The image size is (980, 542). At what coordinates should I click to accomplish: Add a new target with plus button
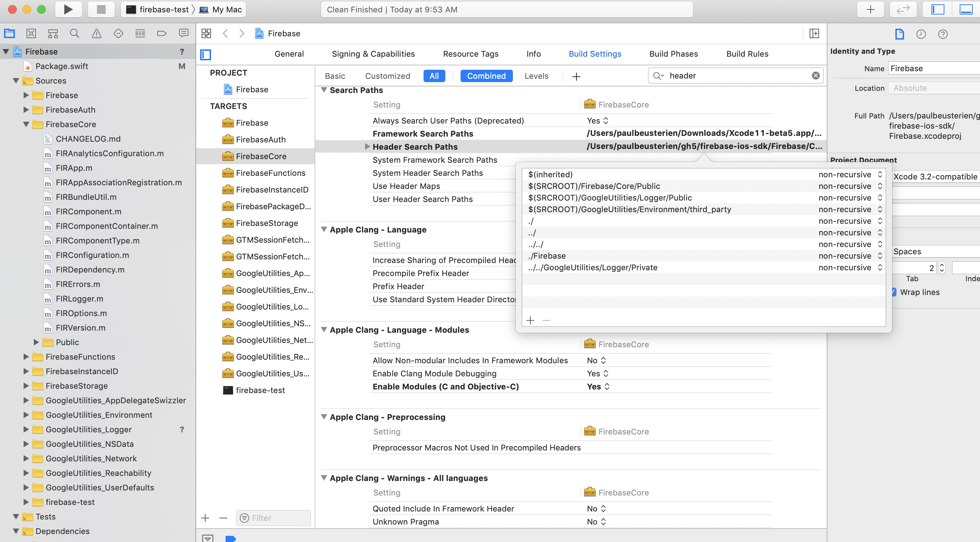coord(205,518)
